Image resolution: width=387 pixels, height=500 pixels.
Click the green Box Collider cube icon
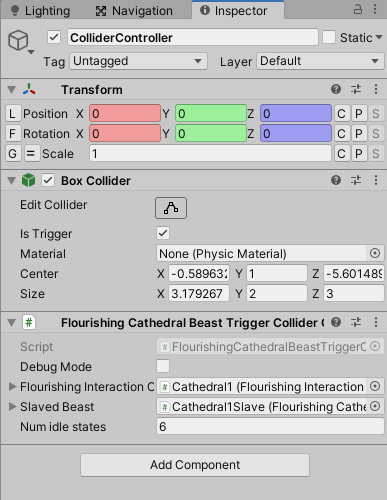click(28, 180)
